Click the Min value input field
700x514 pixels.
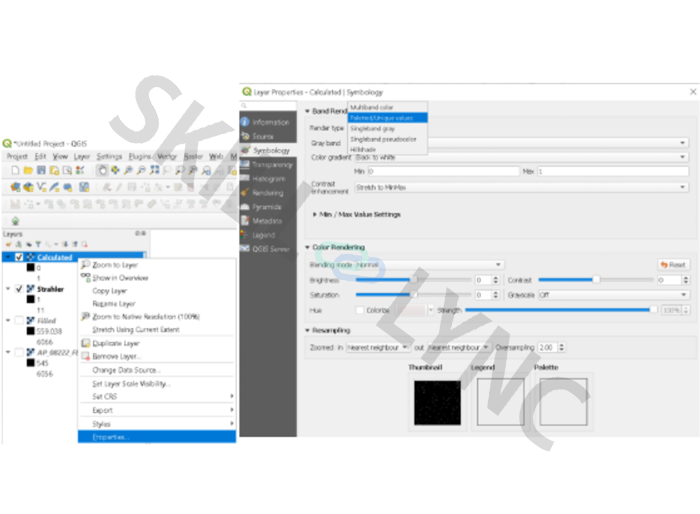[x=444, y=171]
